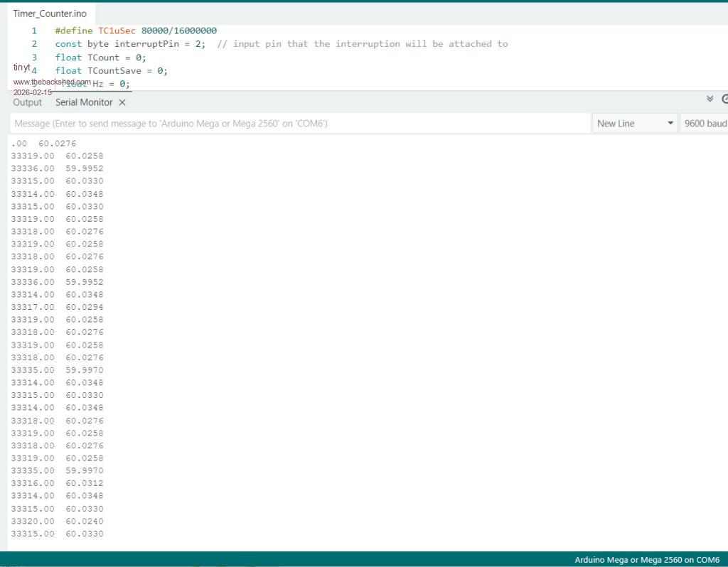The image size is (728, 567).
Task: Click the 33317.00 60.0294 output line
Action: [57, 307]
